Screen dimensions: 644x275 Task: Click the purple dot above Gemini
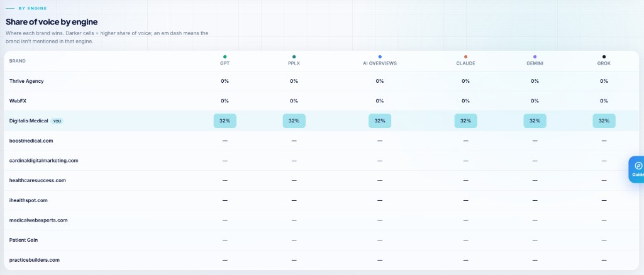pyautogui.click(x=535, y=57)
